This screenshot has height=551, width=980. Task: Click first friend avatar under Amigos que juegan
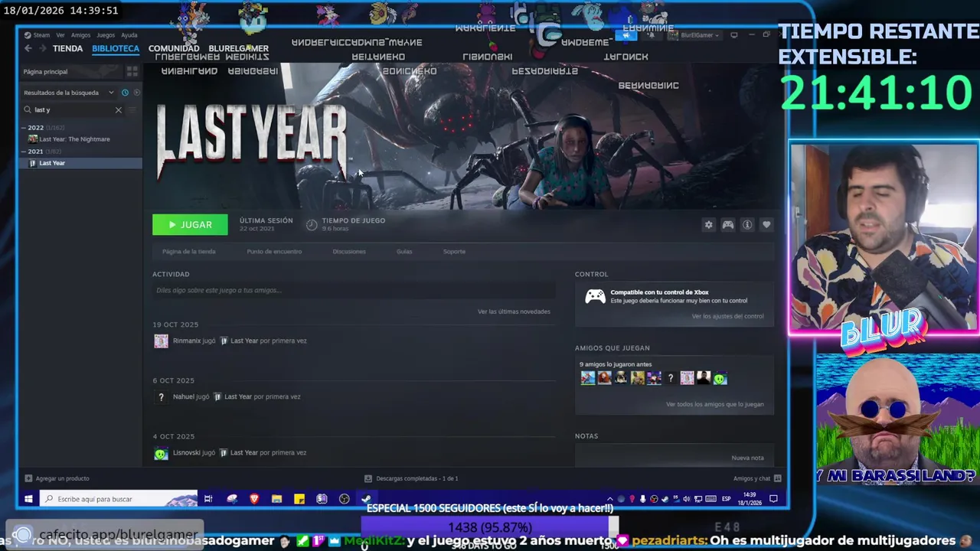[587, 378]
